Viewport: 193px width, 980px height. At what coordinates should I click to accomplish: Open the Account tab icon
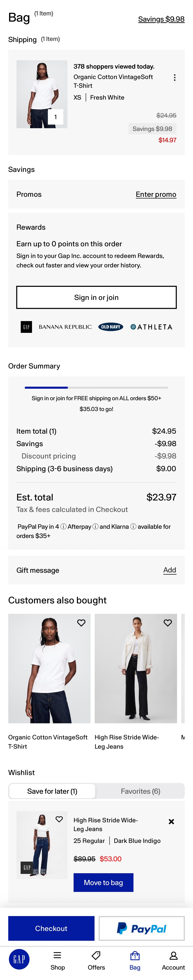click(173, 956)
